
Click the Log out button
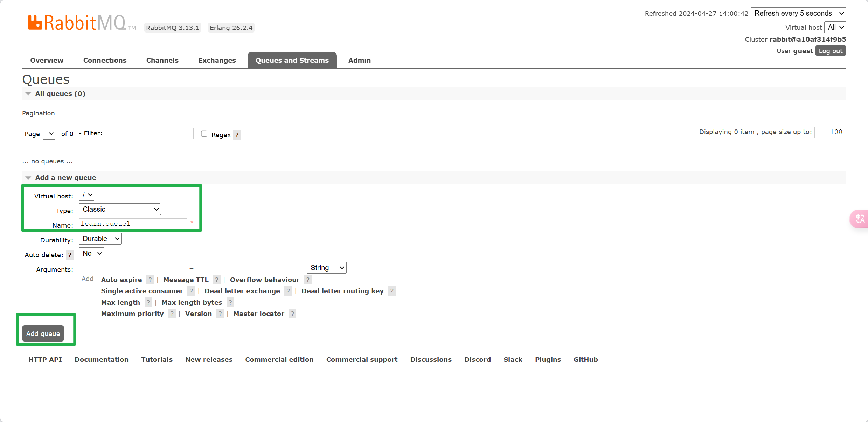click(831, 51)
